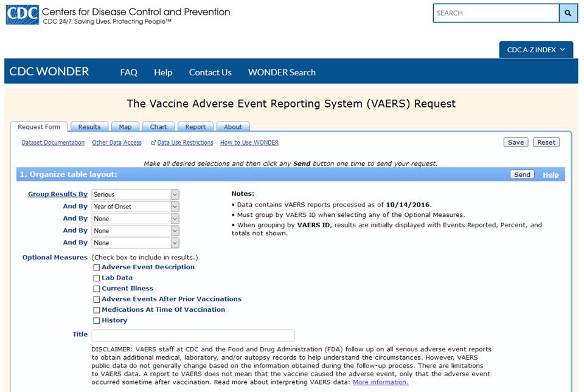Open the Group Results By dropdown showing Serious

point(136,194)
